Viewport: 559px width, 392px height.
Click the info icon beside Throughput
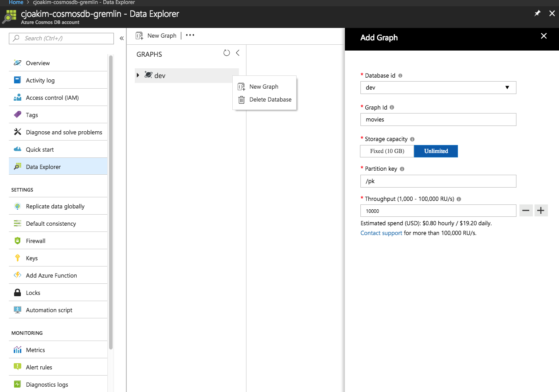tap(459, 199)
